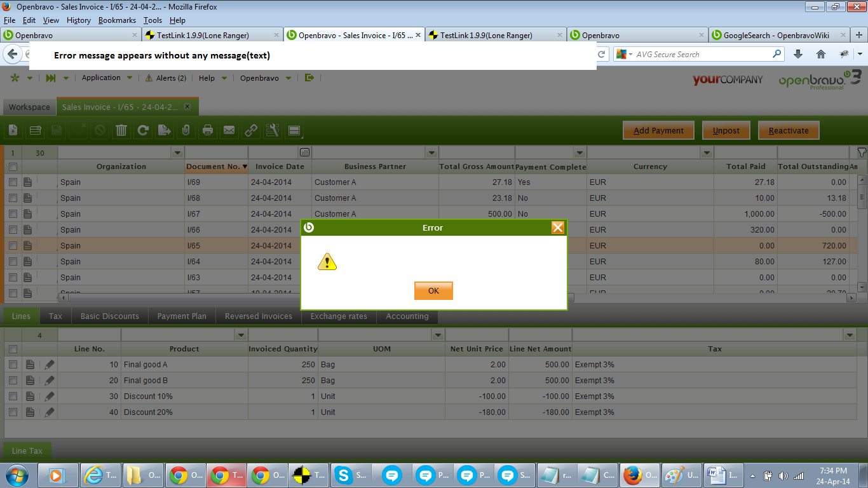Go to Firefox home page

[x=821, y=55]
